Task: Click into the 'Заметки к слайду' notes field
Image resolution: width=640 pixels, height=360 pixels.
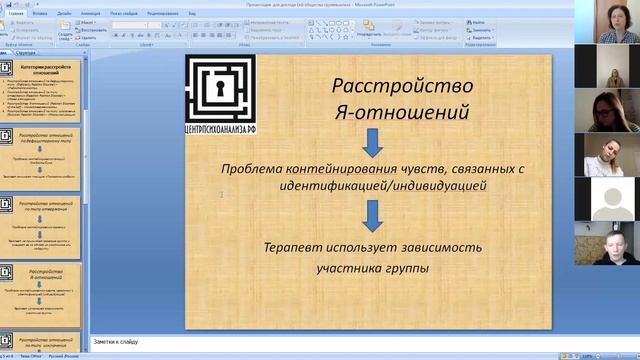Action: 364,343
